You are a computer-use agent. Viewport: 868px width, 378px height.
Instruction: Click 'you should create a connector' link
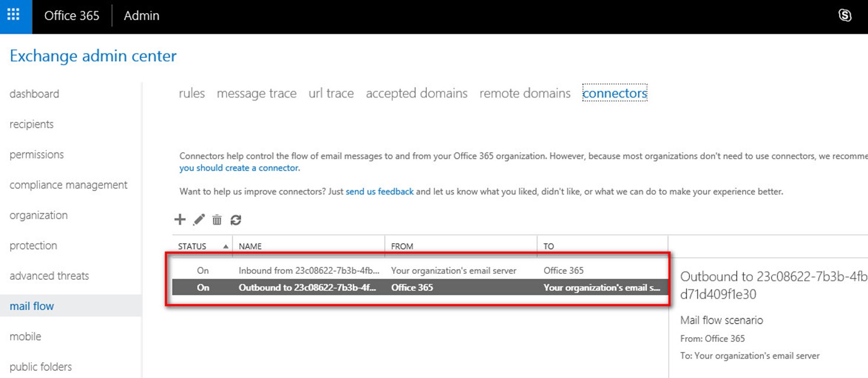pyautogui.click(x=239, y=168)
